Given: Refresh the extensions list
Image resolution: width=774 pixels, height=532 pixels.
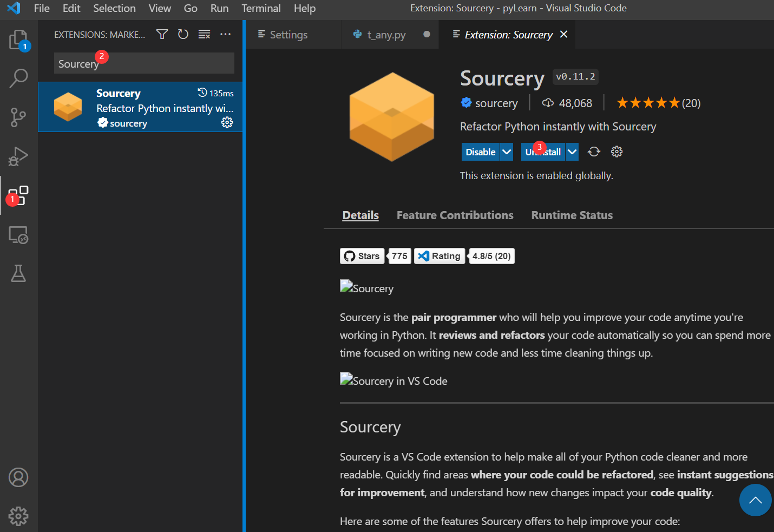Looking at the screenshot, I should tap(183, 35).
